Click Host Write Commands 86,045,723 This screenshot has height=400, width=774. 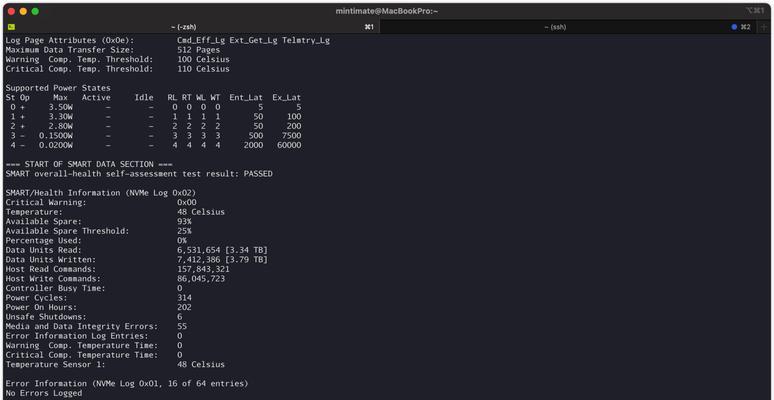coord(201,279)
